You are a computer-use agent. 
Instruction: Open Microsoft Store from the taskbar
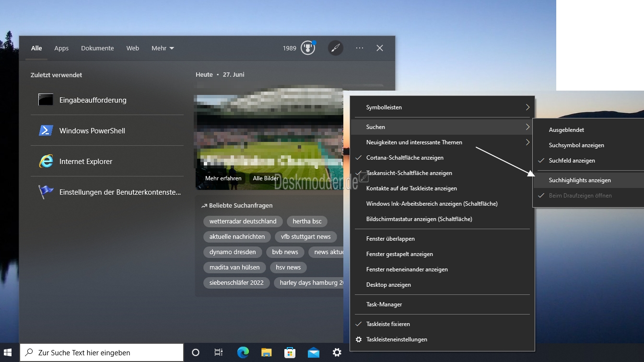pos(290,352)
